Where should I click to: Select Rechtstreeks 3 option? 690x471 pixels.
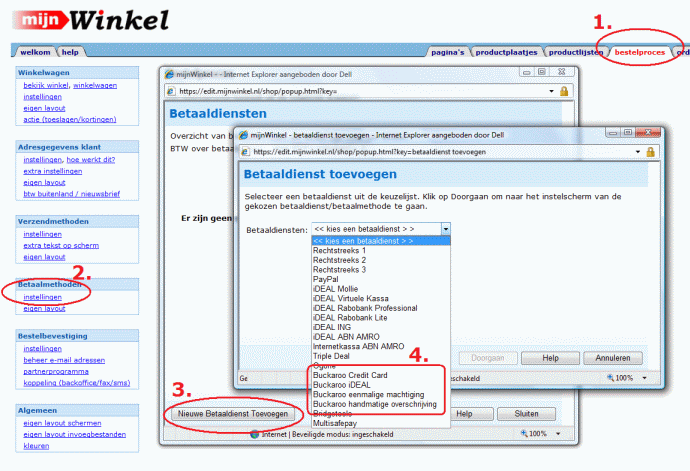click(x=381, y=269)
